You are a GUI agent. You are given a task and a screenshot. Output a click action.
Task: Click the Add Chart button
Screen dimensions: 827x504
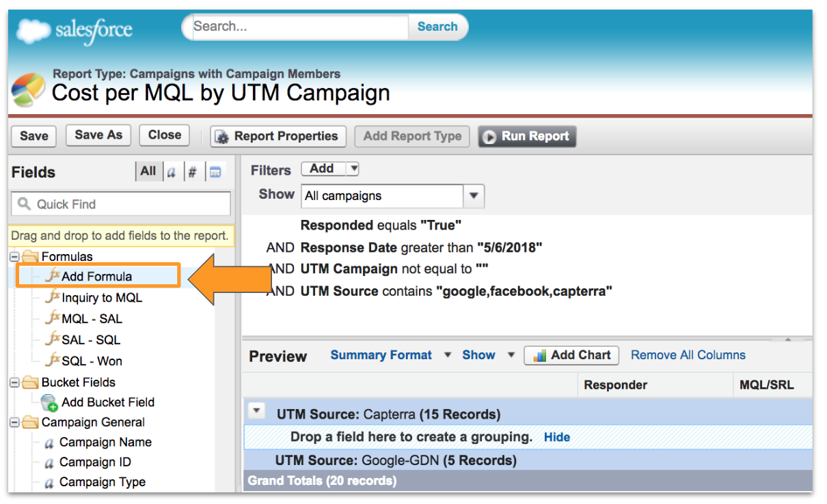pos(571,355)
